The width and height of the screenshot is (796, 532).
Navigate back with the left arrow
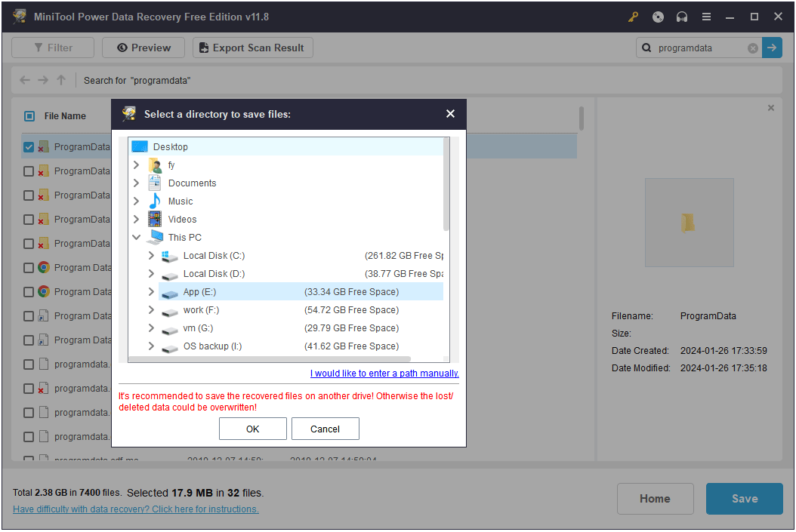point(25,80)
